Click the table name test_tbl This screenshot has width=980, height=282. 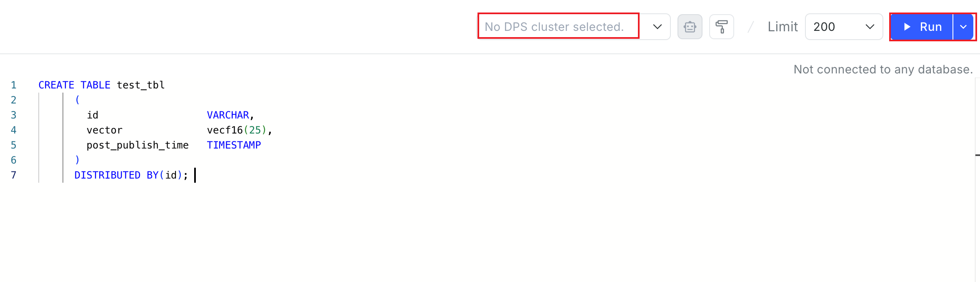click(x=141, y=85)
